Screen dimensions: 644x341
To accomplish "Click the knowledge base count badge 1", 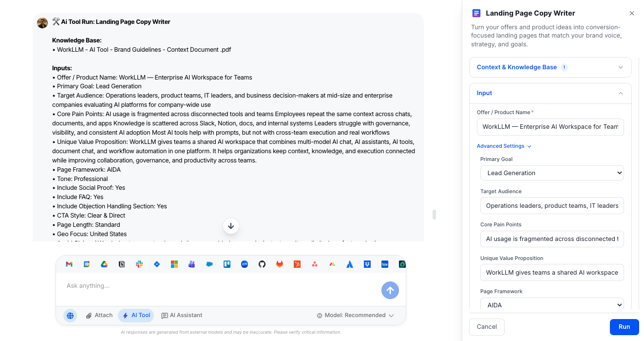I will click(564, 67).
